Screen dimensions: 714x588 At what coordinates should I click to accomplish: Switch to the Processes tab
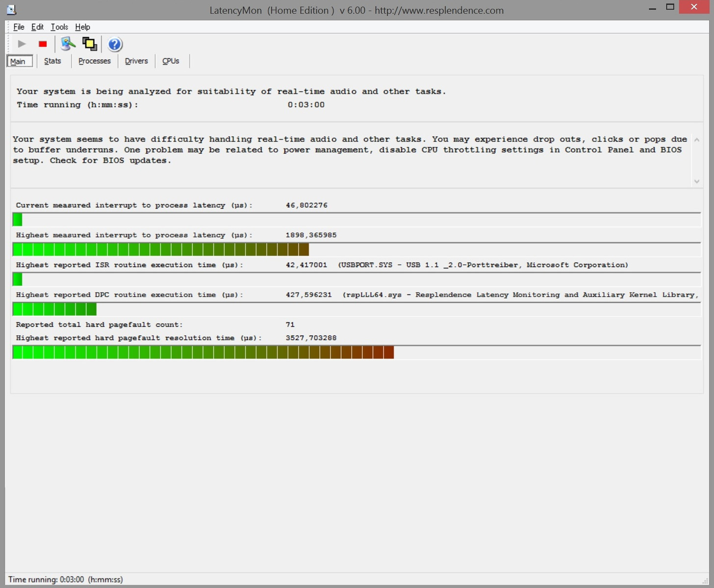point(95,61)
